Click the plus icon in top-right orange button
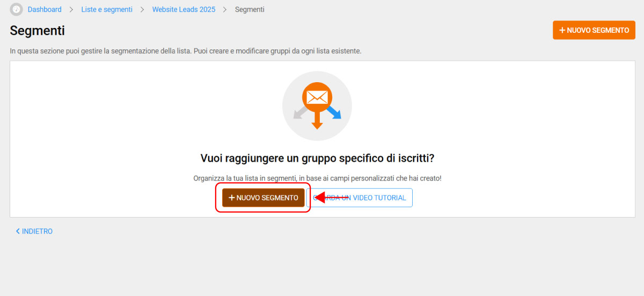The width and height of the screenshot is (644, 296). coord(562,30)
